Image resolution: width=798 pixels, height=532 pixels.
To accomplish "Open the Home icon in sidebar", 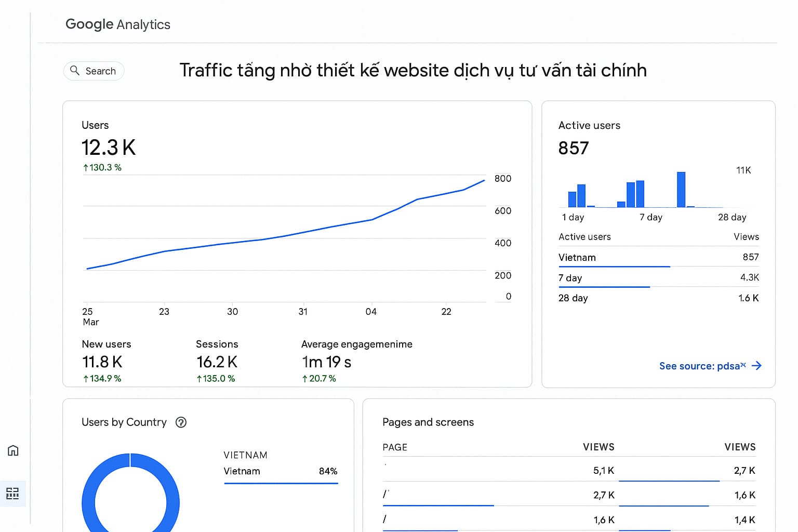I will (x=13, y=450).
